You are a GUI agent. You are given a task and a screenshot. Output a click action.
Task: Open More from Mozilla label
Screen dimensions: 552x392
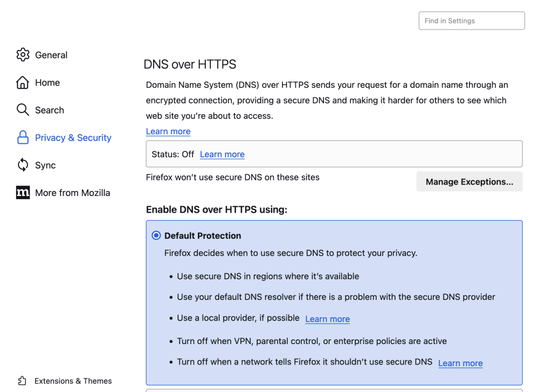click(x=72, y=193)
